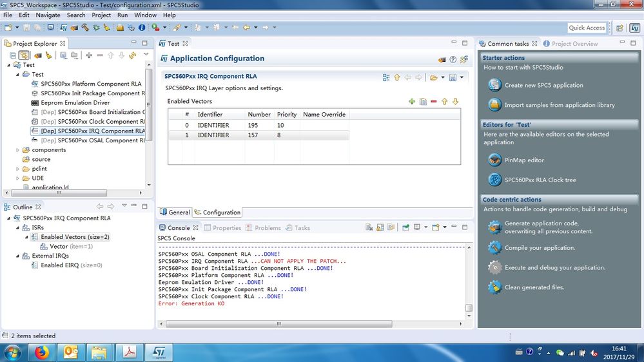Click the Generate code chip icon in toolbar
The width and height of the screenshot is (644, 362).
click(x=74, y=28)
